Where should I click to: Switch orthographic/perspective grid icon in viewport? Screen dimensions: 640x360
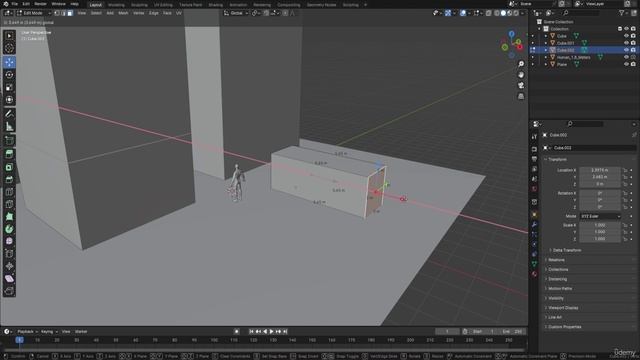pos(521,96)
